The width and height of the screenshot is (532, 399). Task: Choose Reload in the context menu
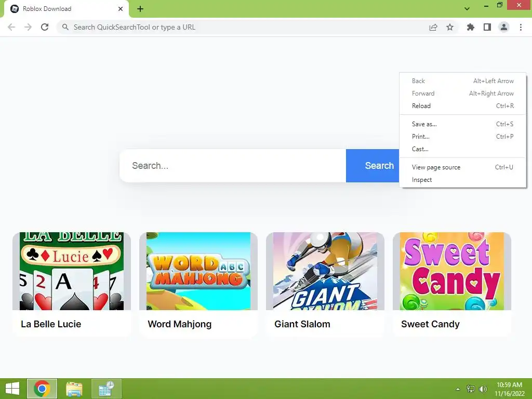463,106
